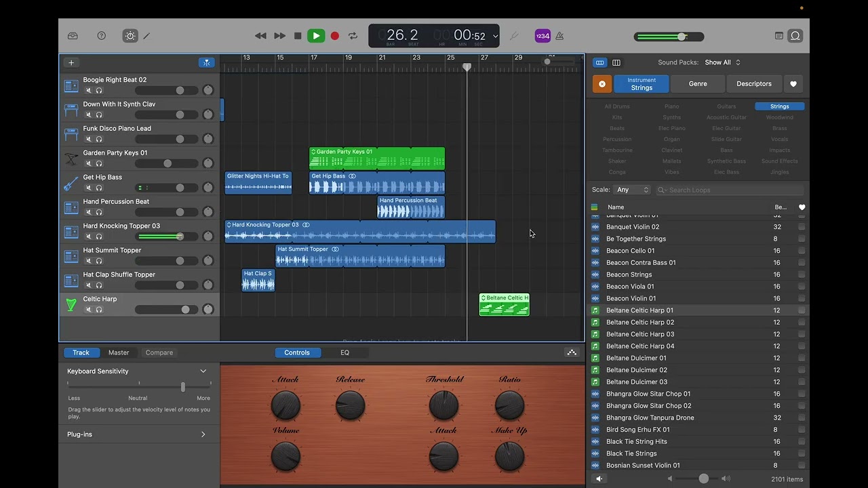Select the Beltane Celtic Harp region in timeline
The height and width of the screenshot is (488, 868).
[x=504, y=304]
